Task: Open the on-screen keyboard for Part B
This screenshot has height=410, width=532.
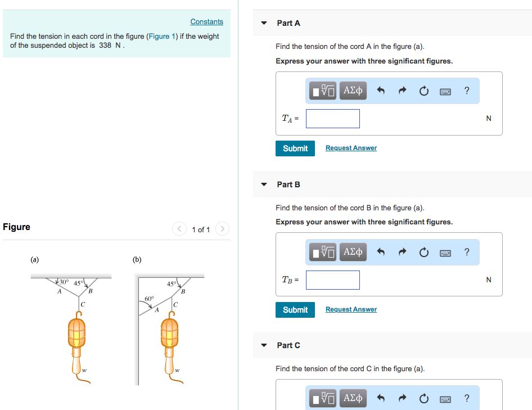Action: pos(445,252)
